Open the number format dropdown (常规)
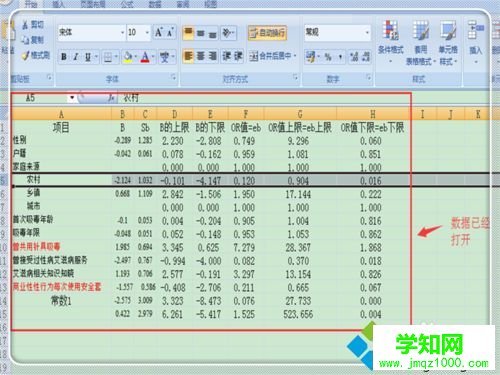The width and height of the screenshot is (500, 375). [367, 32]
